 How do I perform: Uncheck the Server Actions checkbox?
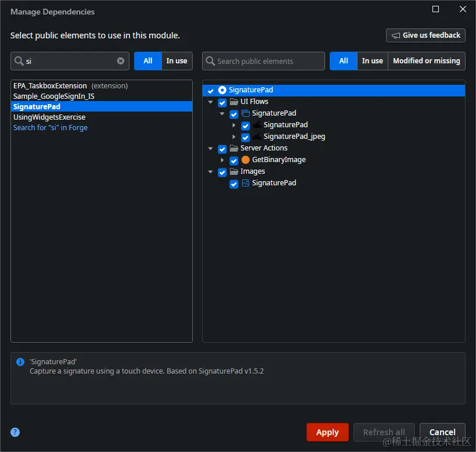pyautogui.click(x=222, y=149)
